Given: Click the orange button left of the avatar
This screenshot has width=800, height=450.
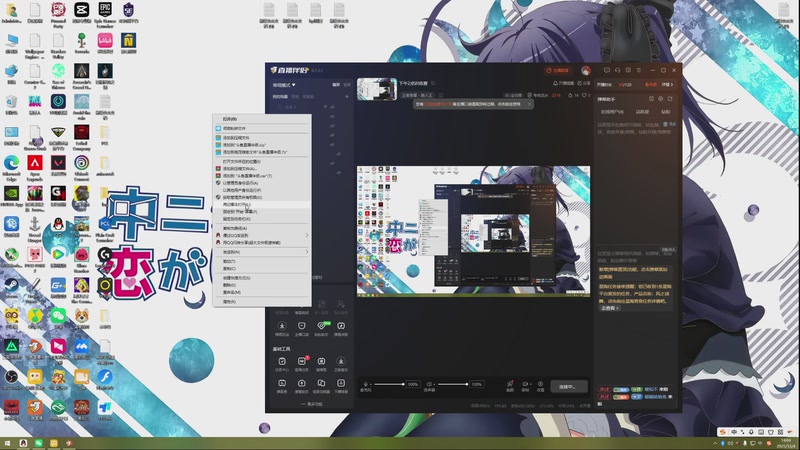Looking at the screenshot, I should tap(558, 70).
